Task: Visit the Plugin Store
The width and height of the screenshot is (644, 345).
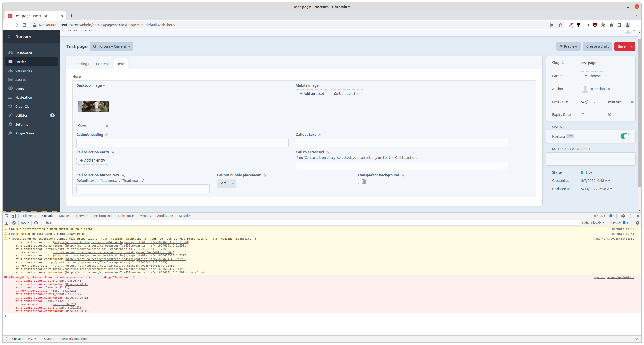Action: pos(24,133)
